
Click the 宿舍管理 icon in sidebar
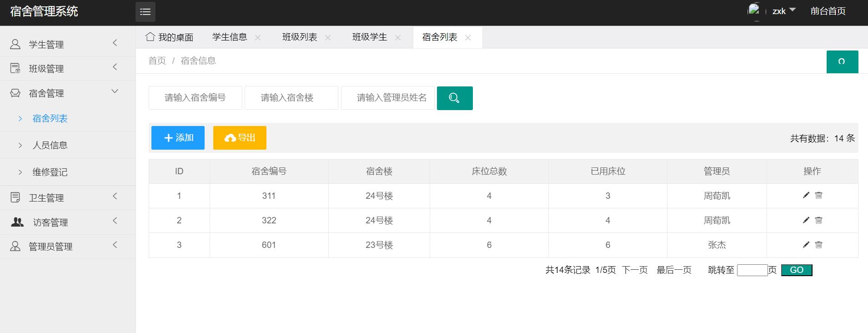pyautogui.click(x=15, y=93)
